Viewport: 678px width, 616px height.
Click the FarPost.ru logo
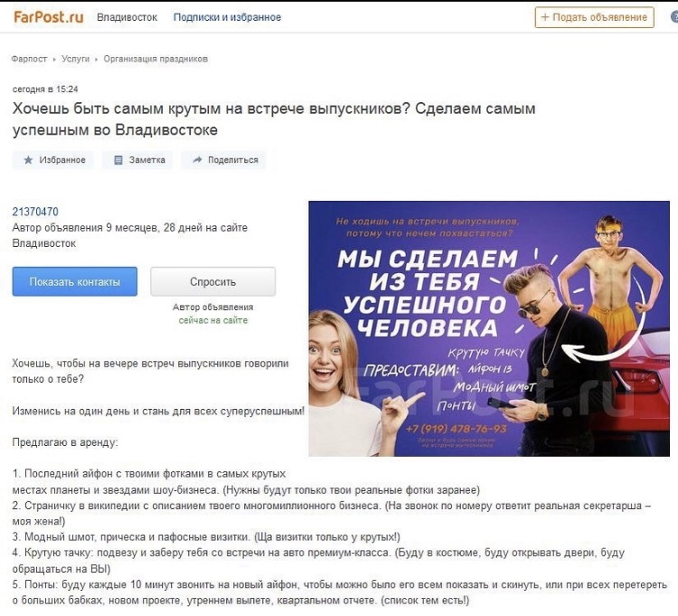coord(49,17)
